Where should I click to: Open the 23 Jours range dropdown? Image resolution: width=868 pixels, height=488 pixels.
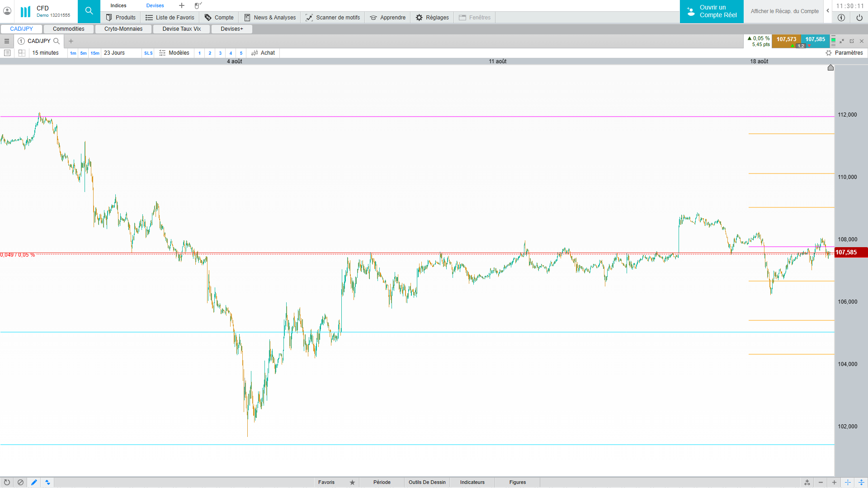pyautogui.click(x=114, y=53)
